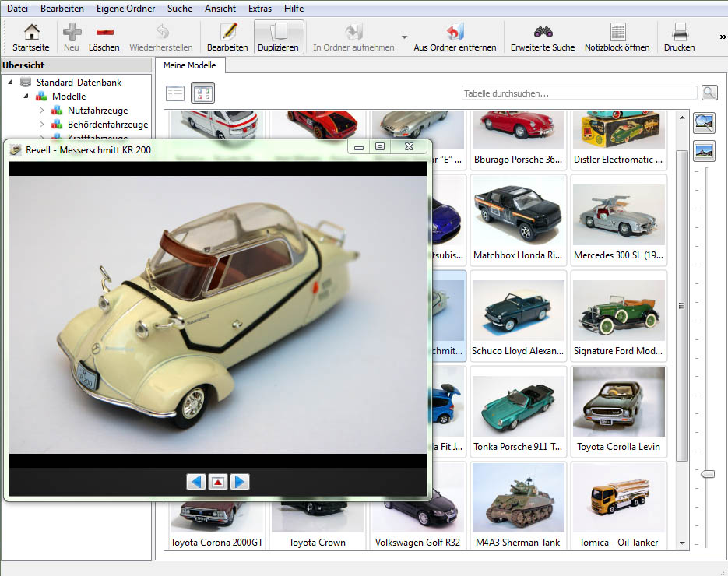Show next image in viewer window
Image resolution: width=728 pixels, height=576 pixels.
[x=240, y=482]
